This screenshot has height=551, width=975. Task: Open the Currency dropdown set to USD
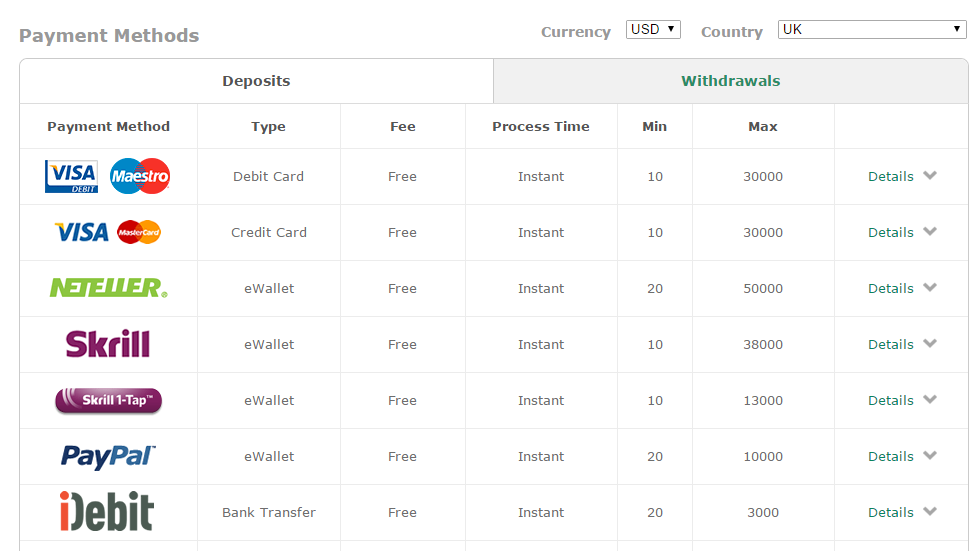(x=653, y=30)
